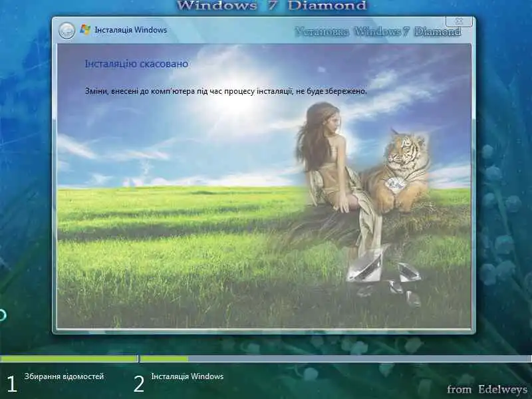Click the 'Windows 7 Diamond' header at top

(x=272, y=5)
